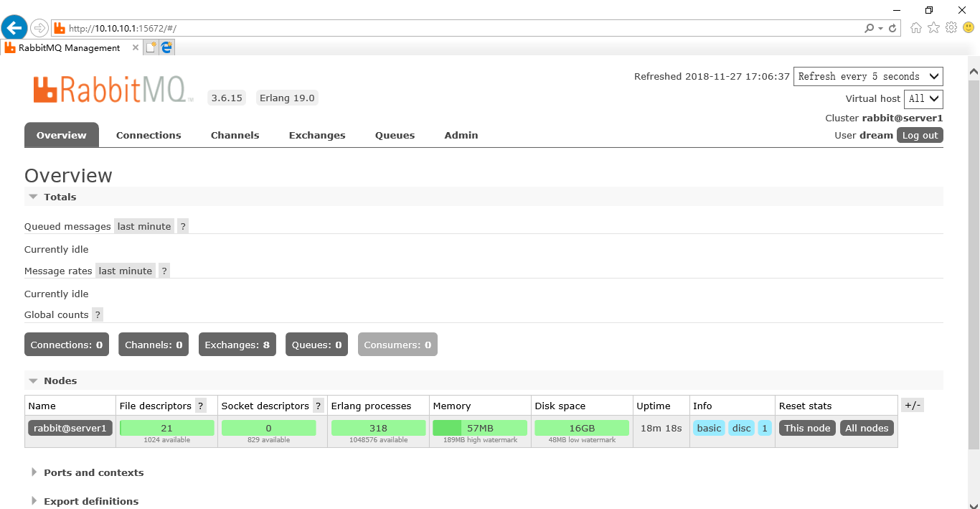Screen dimensions: 980x509
Task: Click the Socket descriptors help icon
Action: (x=318, y=405)
